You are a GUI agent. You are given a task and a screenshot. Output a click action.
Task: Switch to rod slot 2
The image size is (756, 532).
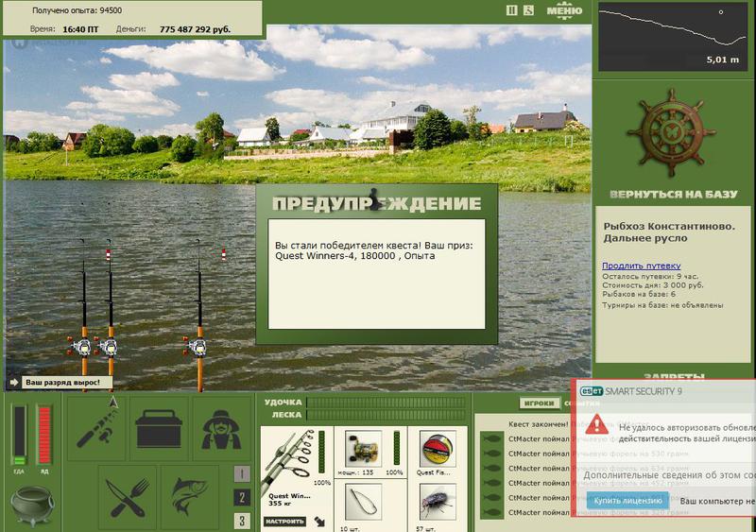point(242,497)
